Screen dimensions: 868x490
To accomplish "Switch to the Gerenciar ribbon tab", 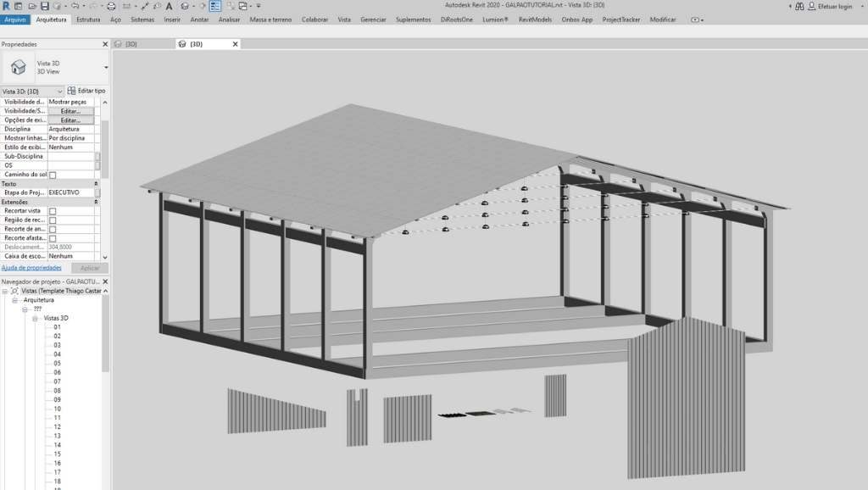I will pos(372,19).
